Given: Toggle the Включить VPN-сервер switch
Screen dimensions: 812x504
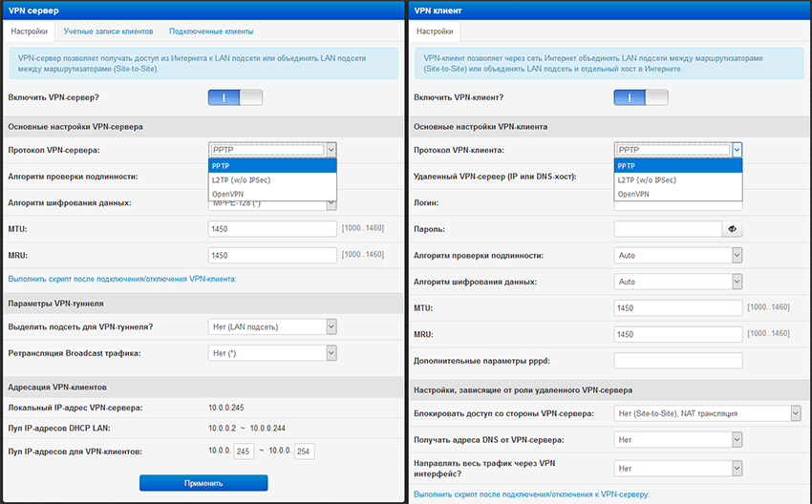Looking at the screenshot, I should tap(235, 97).
